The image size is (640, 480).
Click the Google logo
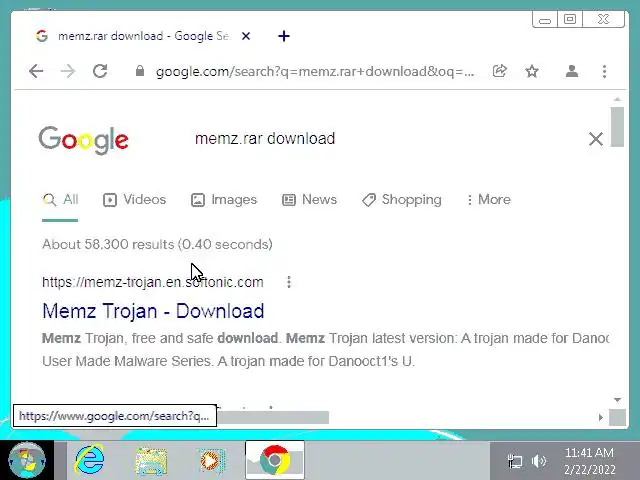point(83,140)
